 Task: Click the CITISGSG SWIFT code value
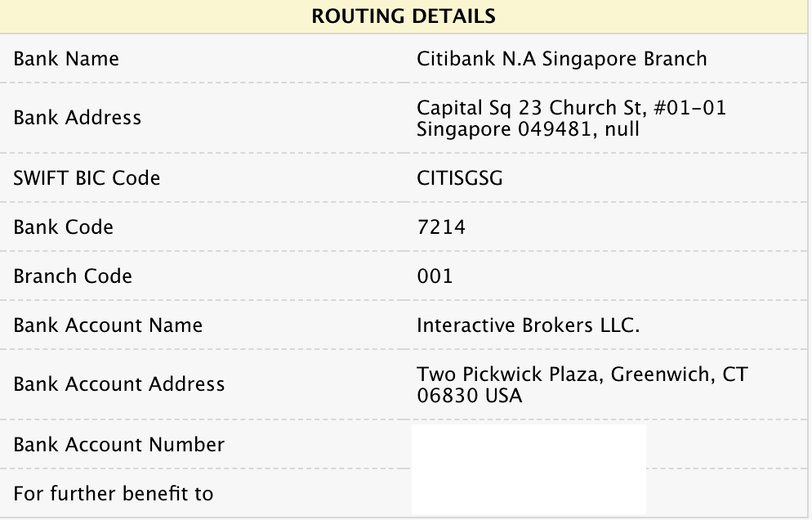pos(459,177)
